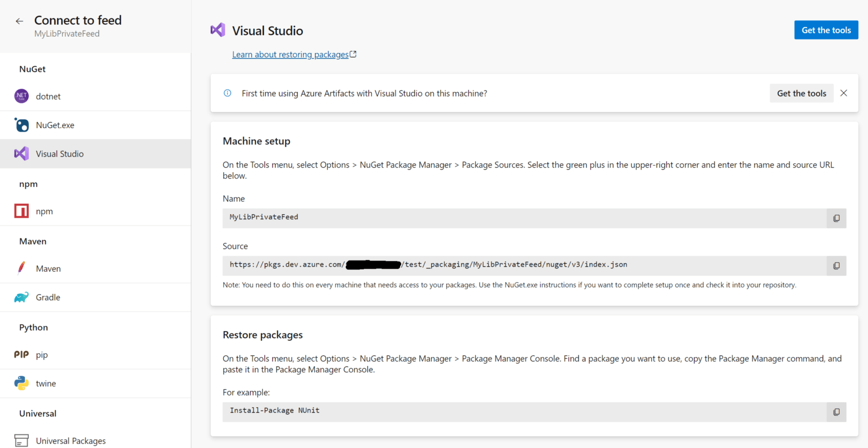Image resolution: width=868 pixels, height=448 pixels.
Task: Copy the Source URL using its copy icon
Action: coord(836,266)
